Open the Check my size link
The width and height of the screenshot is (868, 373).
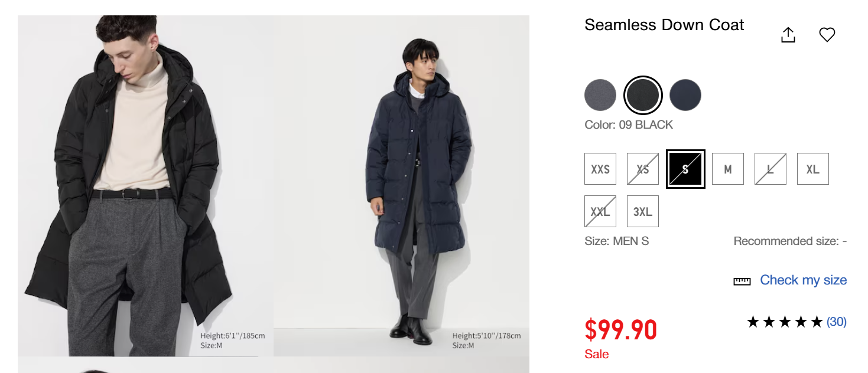click(x=803, y=280)
